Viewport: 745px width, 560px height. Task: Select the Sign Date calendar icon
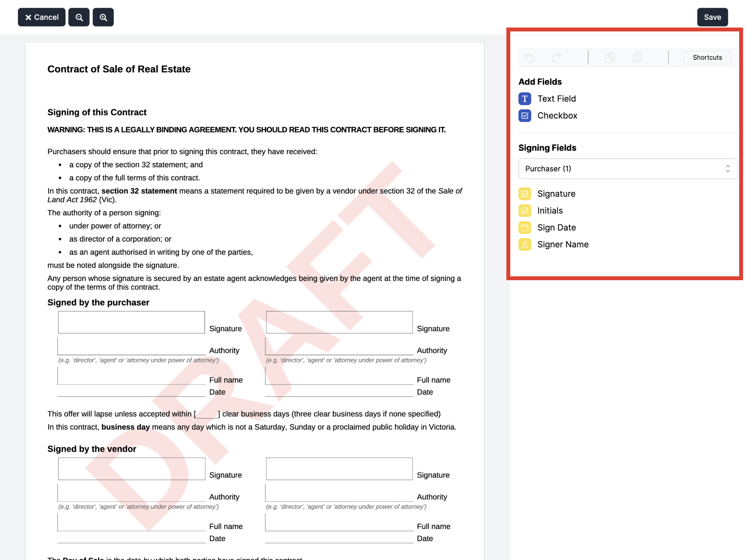click(525, 227)
